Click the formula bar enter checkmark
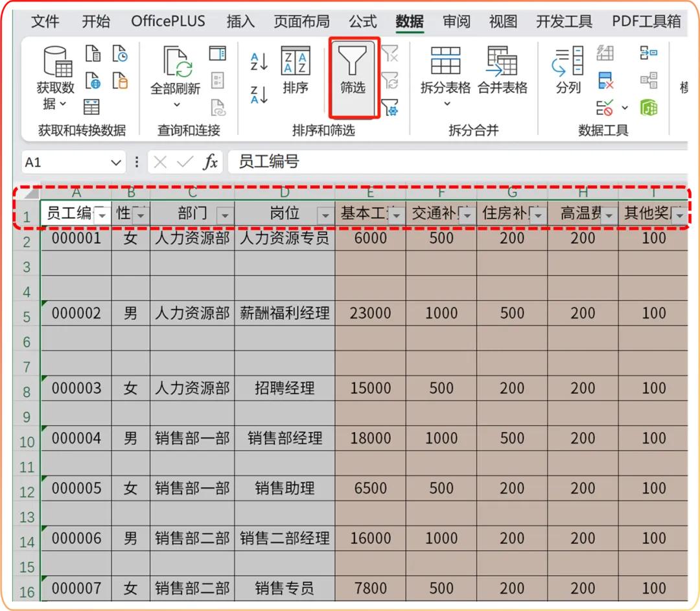 tap(185, 162)
